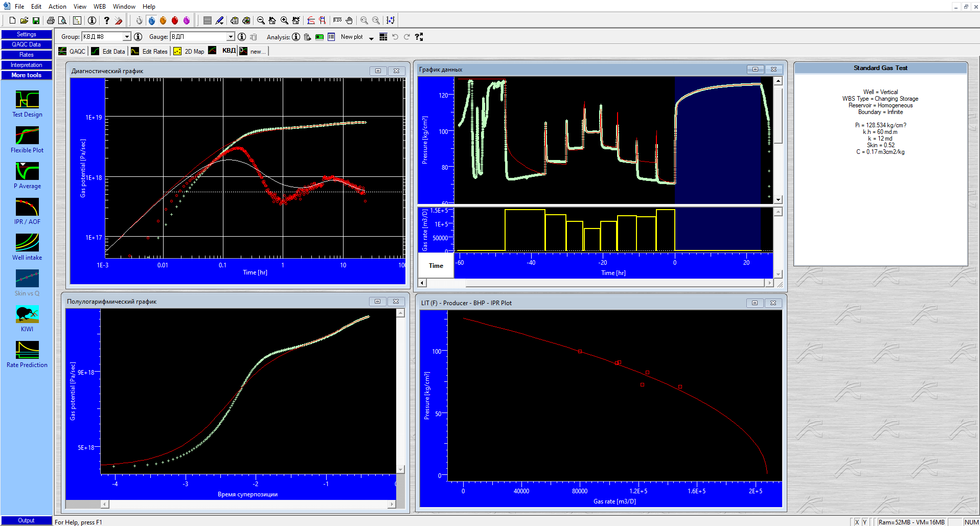Select the purple gem module icon
Viewport: 980px width, 526px height.
point(187,20)
